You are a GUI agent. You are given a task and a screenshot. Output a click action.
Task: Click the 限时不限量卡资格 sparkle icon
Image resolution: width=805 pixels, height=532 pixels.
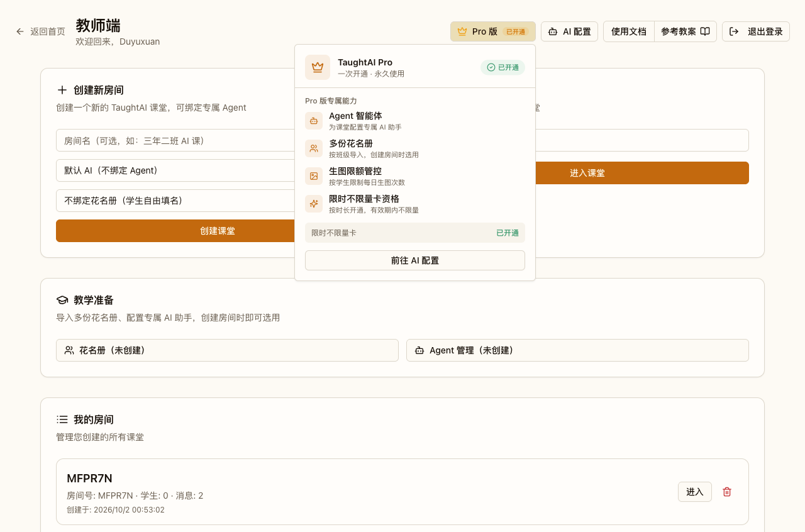(x=314, y=204)
